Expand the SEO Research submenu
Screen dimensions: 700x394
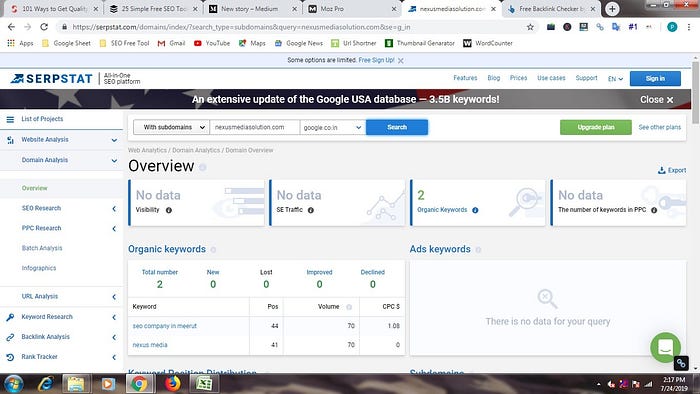pyautogui.click(x=114, y=208)
